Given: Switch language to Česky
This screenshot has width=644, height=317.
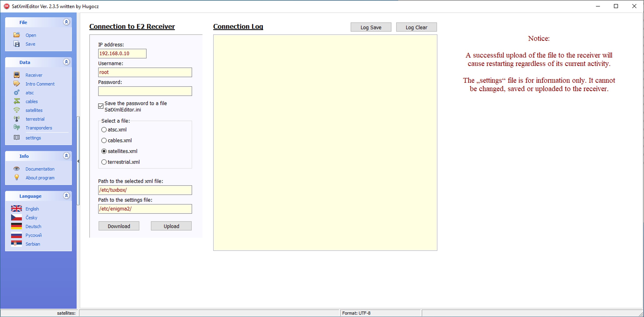Looking at the screenshot, I should click(x=31, y=217).
